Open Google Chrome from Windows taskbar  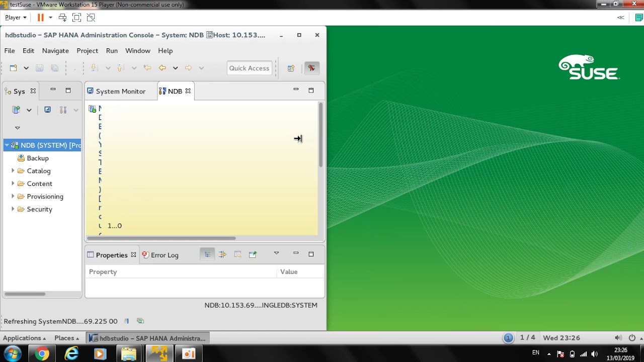[42, 354]
